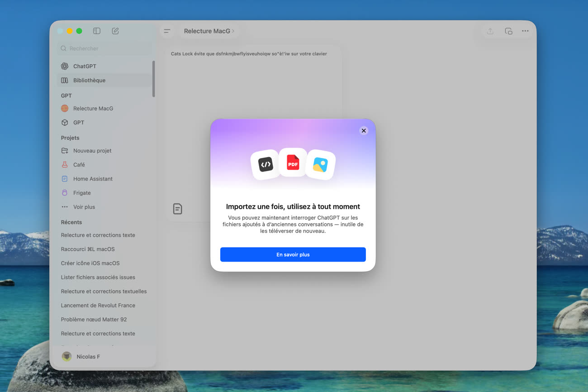Click the GPT section header
The width and height of the screenshot is (588, 392).
click(66, 96)
